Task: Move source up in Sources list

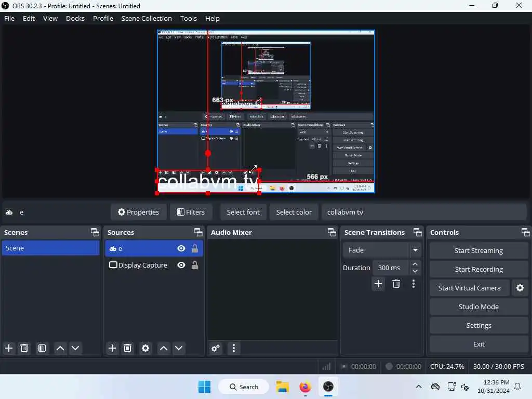Action: (x=164, y=348)
